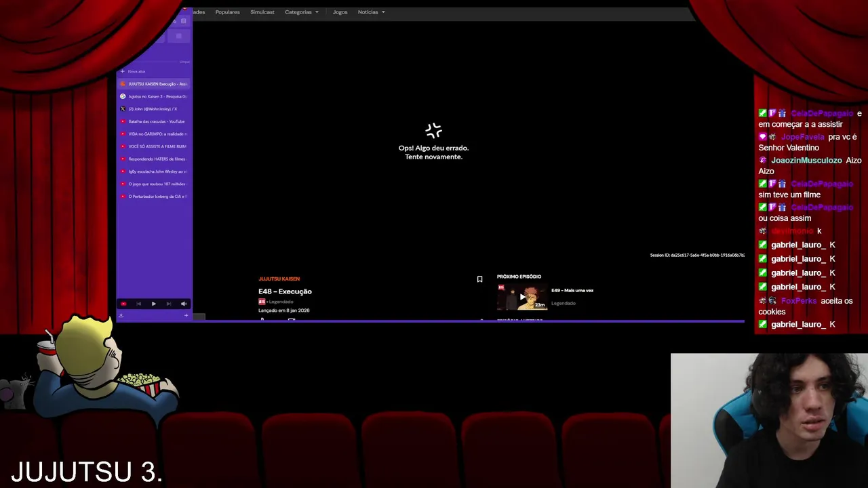Click the E48 – Execução episode title
The width and height of the screenshot is (868, 488).
click(x=285, y=291)
